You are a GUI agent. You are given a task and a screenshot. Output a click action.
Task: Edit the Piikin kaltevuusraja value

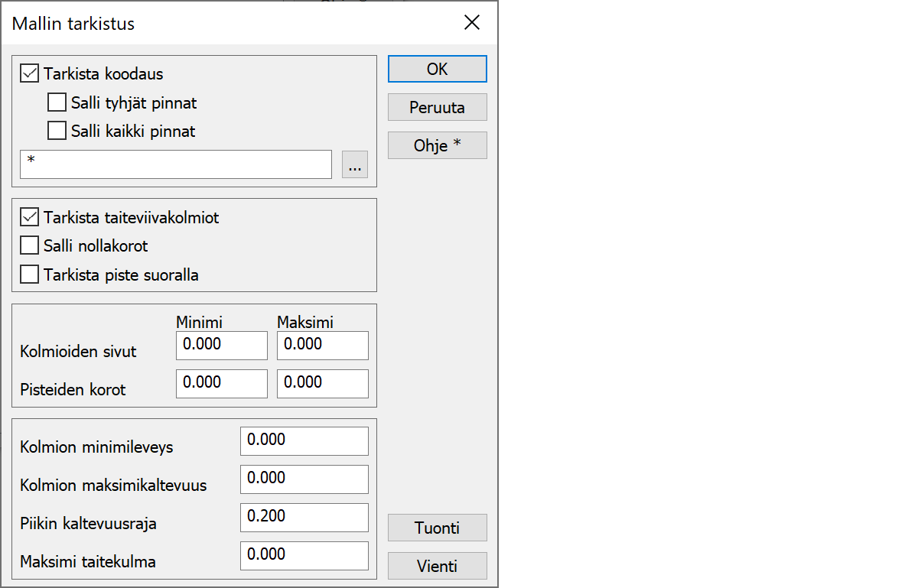point(304,517)
